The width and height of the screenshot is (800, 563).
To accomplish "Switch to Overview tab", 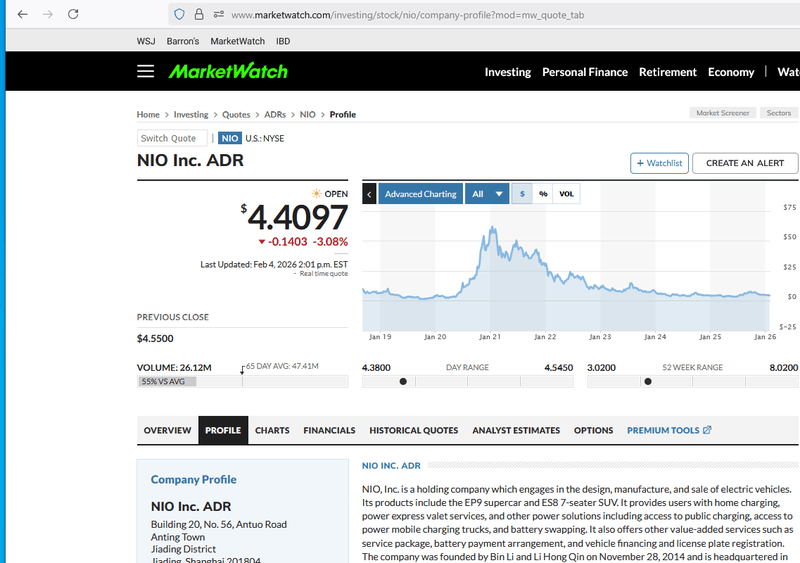I will [167, 430].
